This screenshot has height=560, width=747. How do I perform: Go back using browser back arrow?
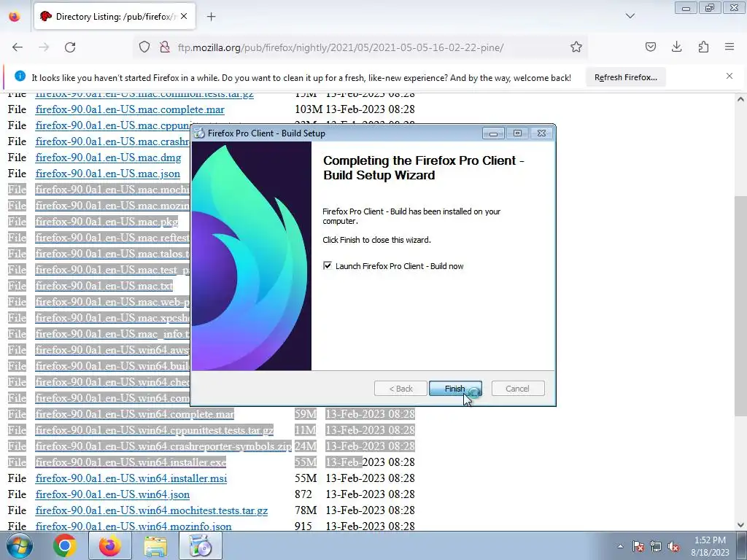pyautogui.click(x=18, y=47)
